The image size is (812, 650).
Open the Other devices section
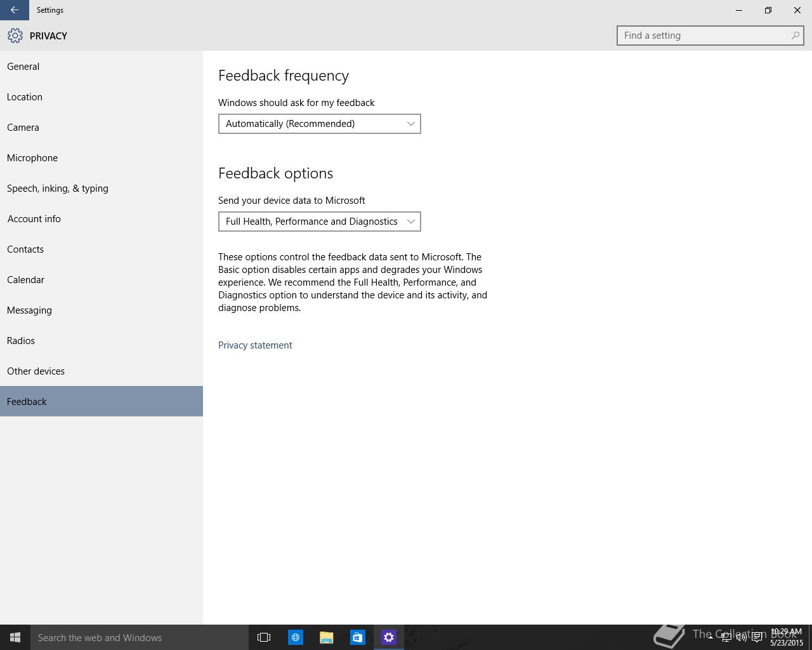101,371
